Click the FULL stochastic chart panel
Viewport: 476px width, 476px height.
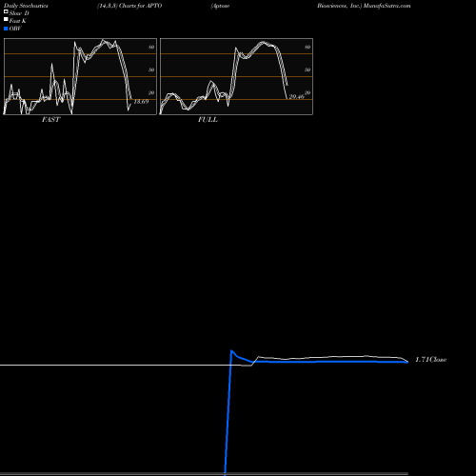[236, 76]
